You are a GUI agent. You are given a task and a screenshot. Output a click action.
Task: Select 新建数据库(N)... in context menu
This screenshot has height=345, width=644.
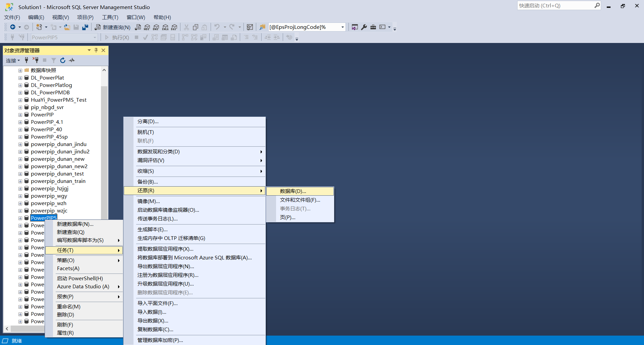pyautogui.click(x=84, y=224)
